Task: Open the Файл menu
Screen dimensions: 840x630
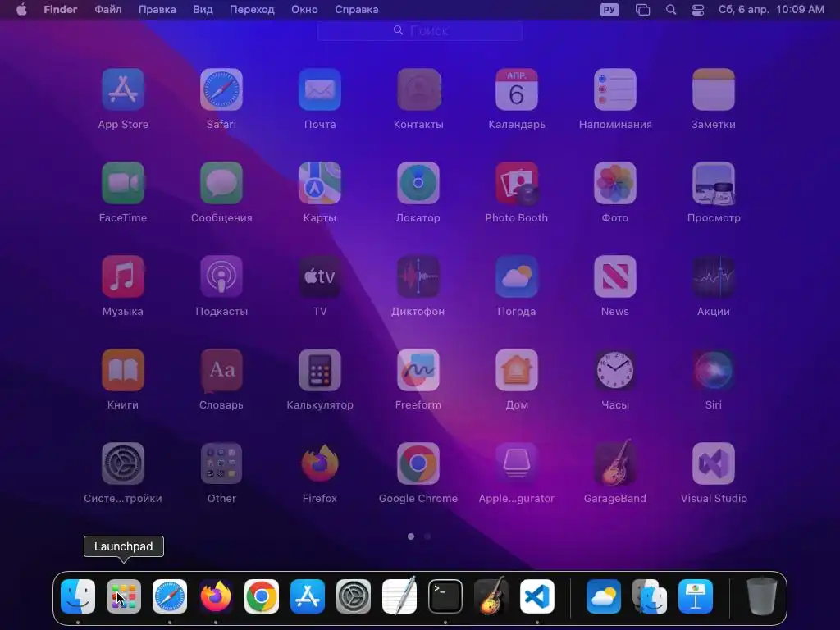Action: [107, 9]
